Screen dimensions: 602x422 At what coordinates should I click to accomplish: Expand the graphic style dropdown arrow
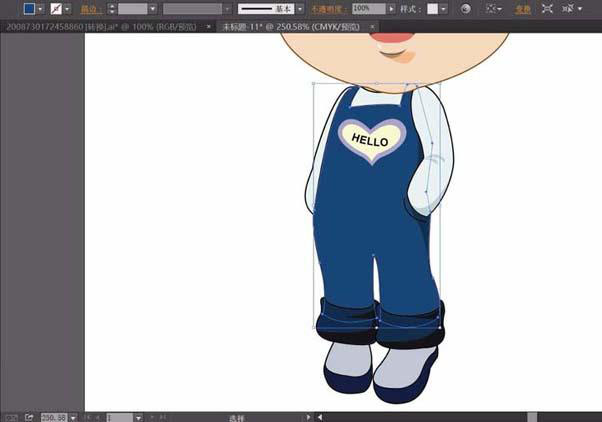(x=444, y=9)
